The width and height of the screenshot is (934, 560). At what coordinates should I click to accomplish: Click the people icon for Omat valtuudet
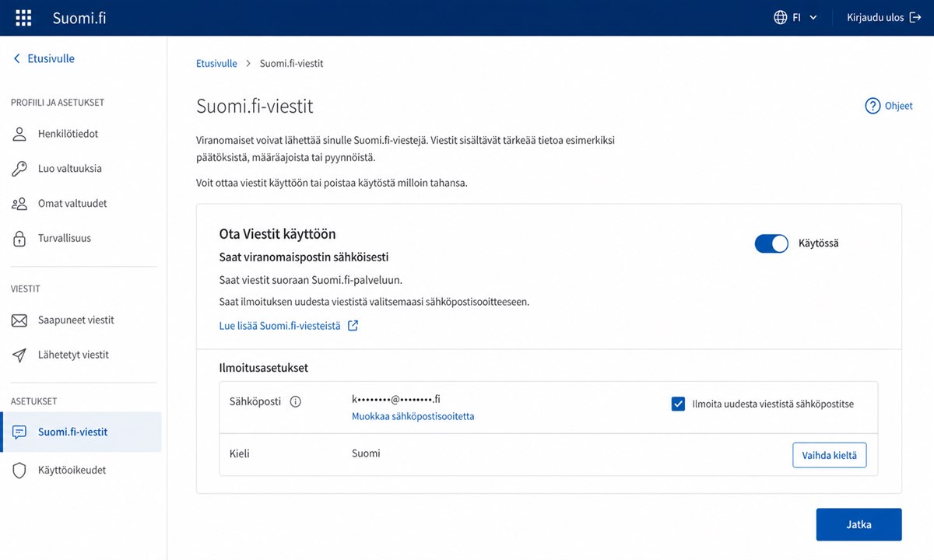(19, 204)
